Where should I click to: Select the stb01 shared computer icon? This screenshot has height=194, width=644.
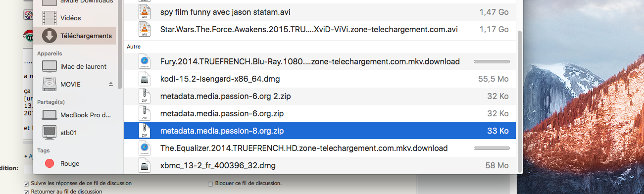point(50,132)
